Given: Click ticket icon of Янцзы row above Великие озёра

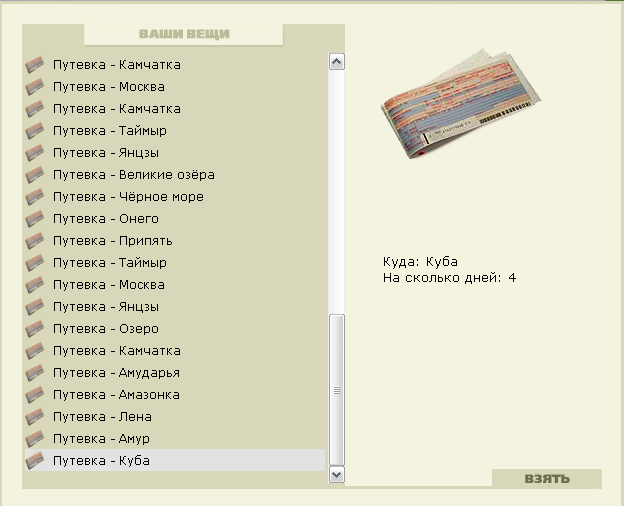Looking at the screenshot, I should (x=35, y=153).
